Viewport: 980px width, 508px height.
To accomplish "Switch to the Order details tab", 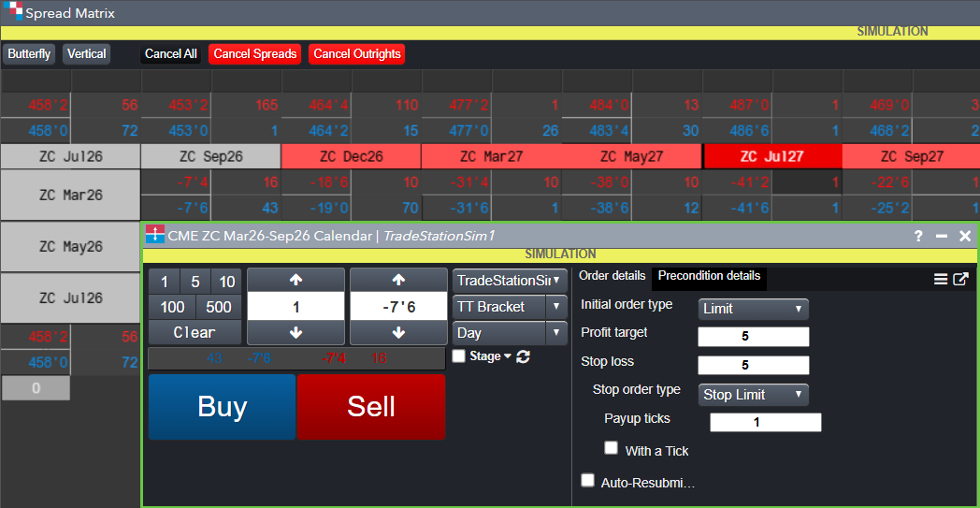I will 612,276.
